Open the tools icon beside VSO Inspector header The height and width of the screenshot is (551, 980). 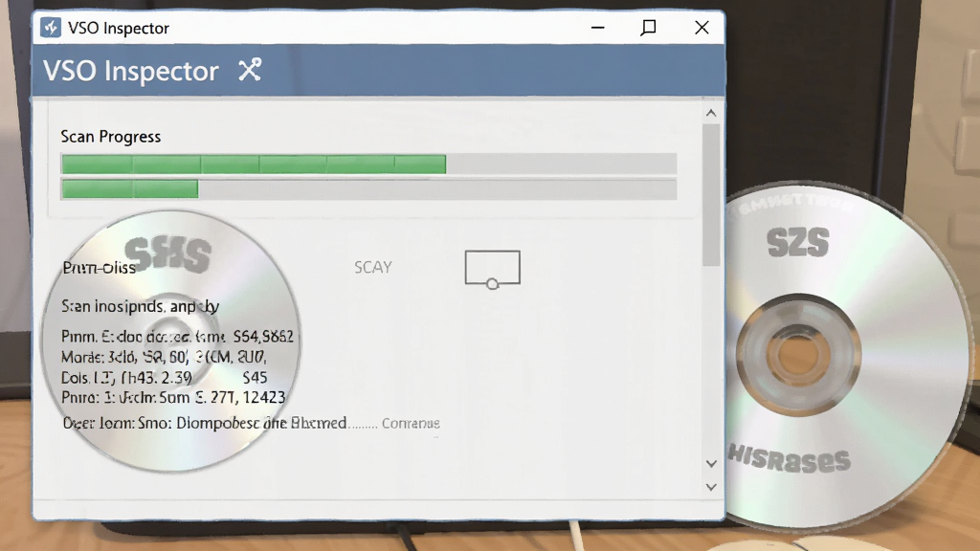250,69
